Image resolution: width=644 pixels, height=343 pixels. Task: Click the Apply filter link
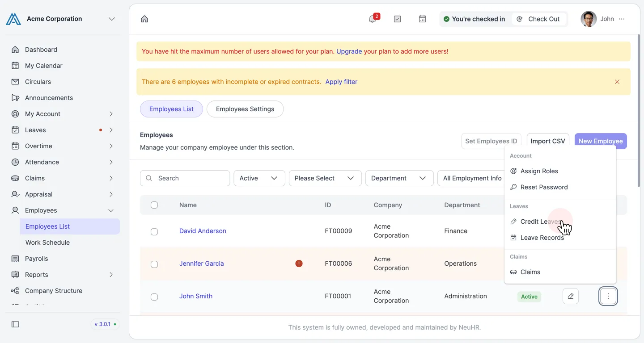341,82
